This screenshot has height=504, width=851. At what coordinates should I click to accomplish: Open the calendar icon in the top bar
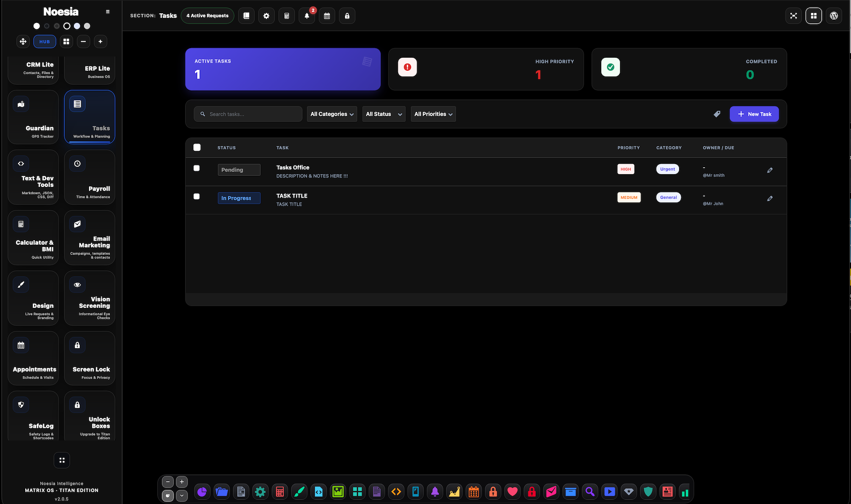coord(327,16)
